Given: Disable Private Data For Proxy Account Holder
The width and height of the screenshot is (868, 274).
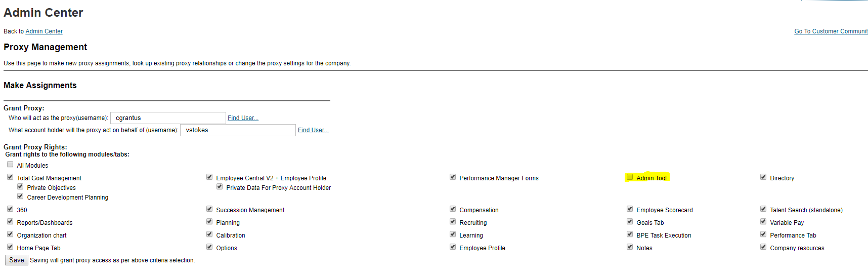Looking at the screenshot, I should [220, 187].
